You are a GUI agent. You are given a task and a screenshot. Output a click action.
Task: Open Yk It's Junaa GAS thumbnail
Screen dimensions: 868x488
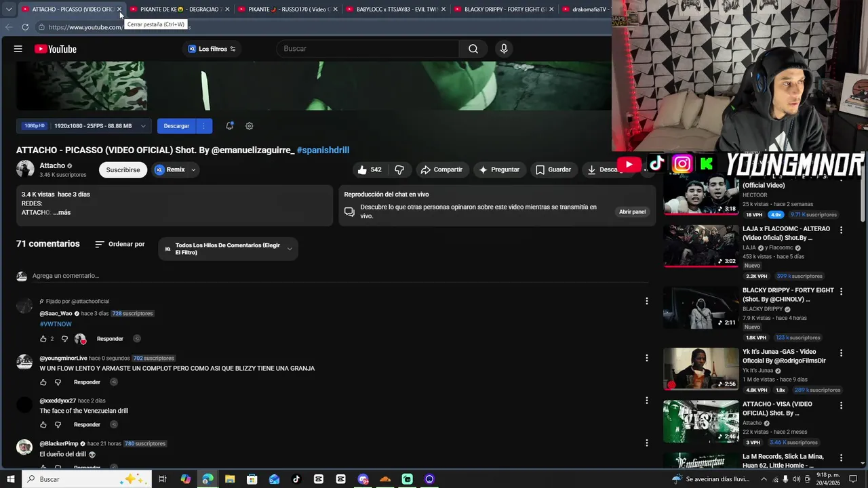click(x=701, y=369)
